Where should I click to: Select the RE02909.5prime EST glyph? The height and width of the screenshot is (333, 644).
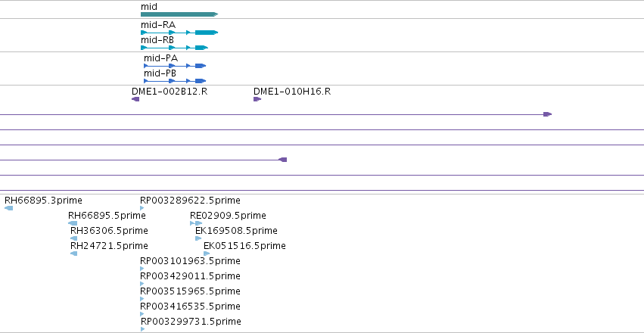(196, 223)
